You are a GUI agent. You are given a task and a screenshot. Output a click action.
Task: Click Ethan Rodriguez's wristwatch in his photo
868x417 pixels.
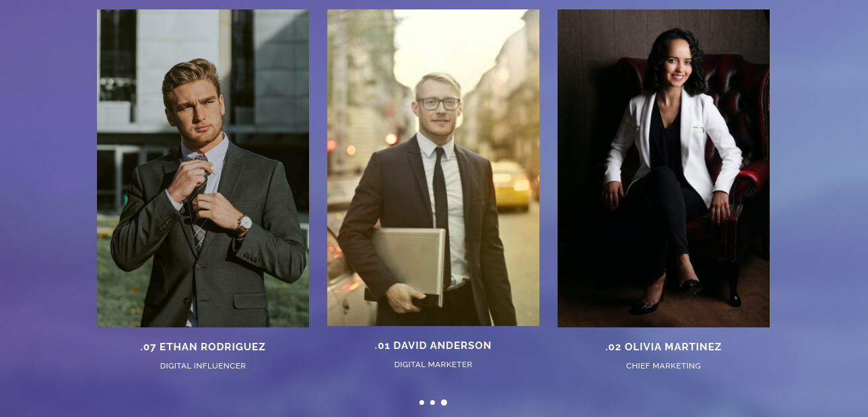243,224
